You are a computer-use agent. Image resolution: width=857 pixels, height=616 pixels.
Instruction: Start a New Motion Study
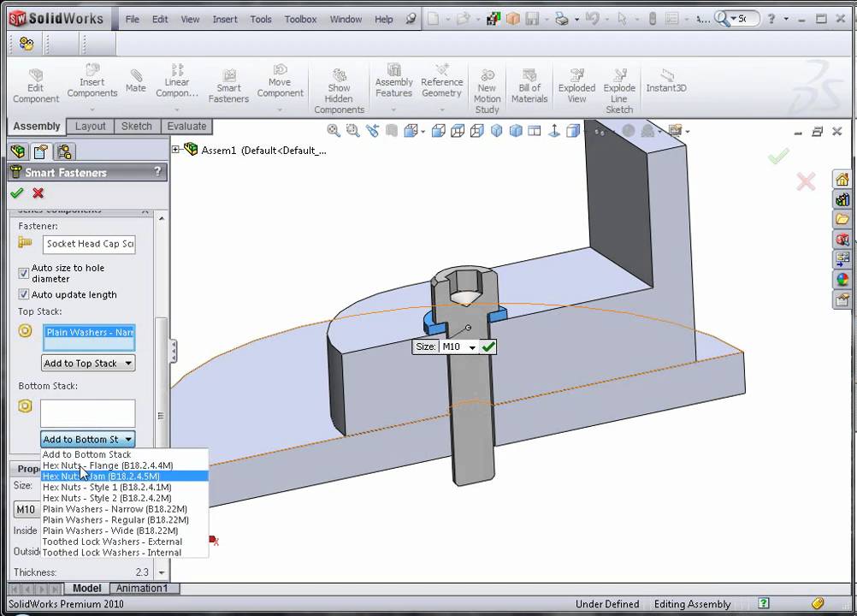tap(487, 91)
